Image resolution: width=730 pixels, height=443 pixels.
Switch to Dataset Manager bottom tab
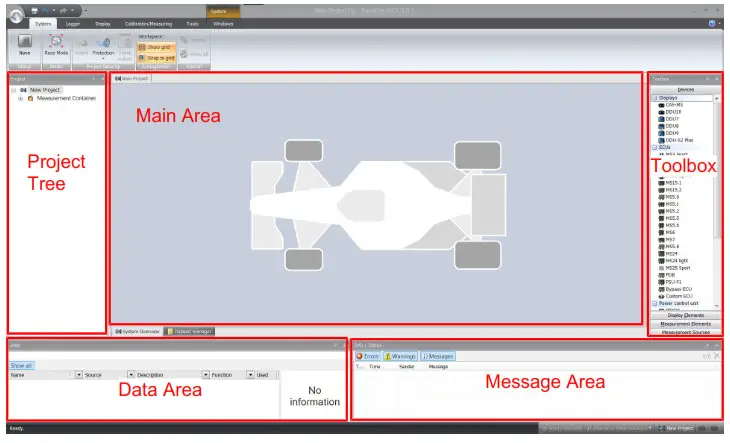tap(189, 331)
